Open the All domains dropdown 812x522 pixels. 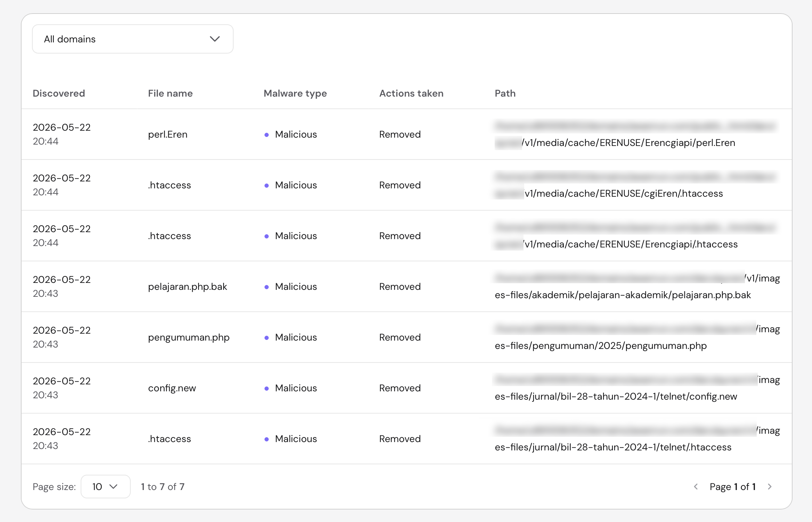[x=132, y=39]
